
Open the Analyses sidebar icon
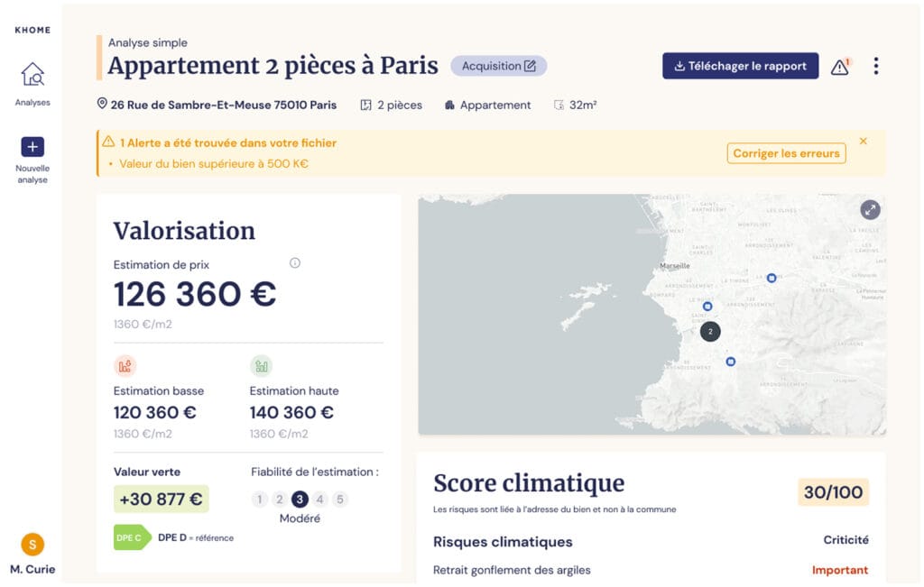tap(32, 75)
